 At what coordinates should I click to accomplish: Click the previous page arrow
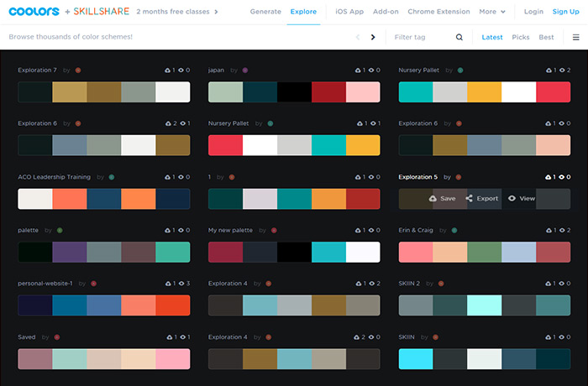point(358,37)
